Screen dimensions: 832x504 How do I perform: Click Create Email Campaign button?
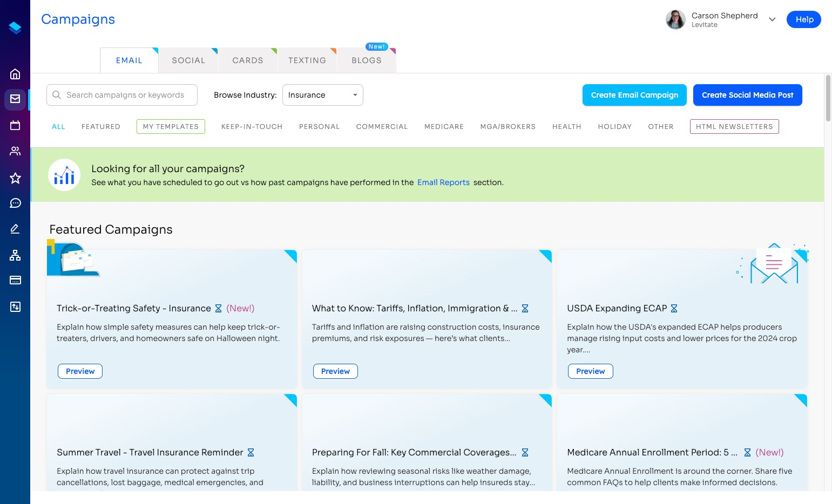[x=634, y=95]
